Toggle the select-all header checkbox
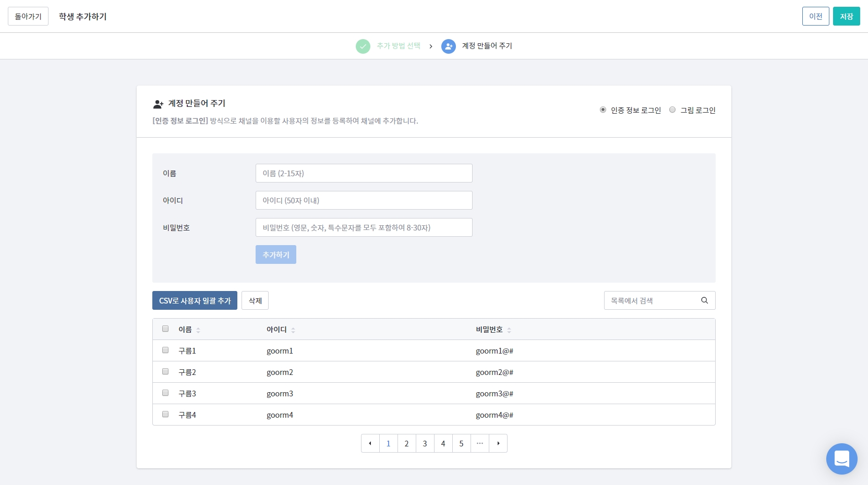This screenshot has height=485, width=868. (x=165, y=329)
